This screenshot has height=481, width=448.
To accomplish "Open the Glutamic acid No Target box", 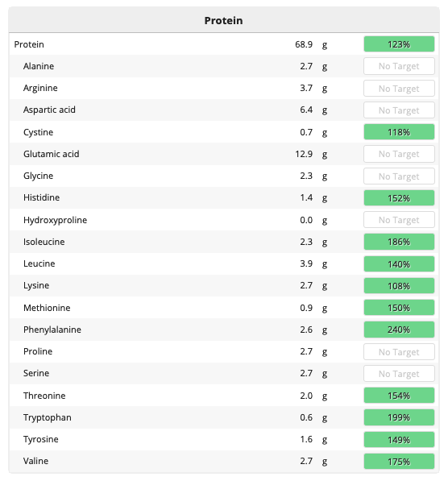I will pos(399,154).
